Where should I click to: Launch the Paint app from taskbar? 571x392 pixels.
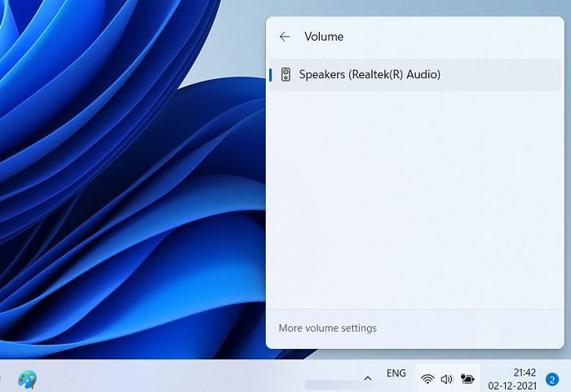click(x=27, y=380)
